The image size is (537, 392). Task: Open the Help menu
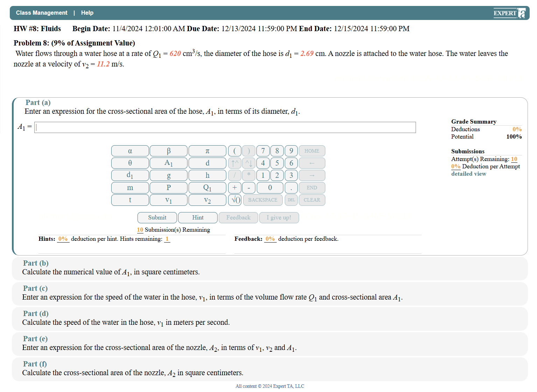pyautogui.click(x=87, y=13)
